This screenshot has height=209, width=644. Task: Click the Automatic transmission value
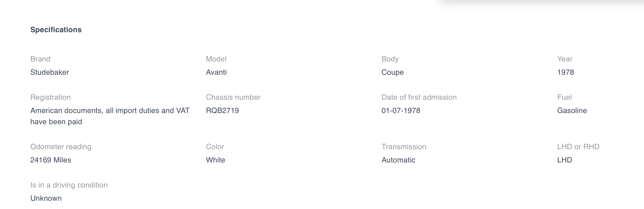pos(398,160)
